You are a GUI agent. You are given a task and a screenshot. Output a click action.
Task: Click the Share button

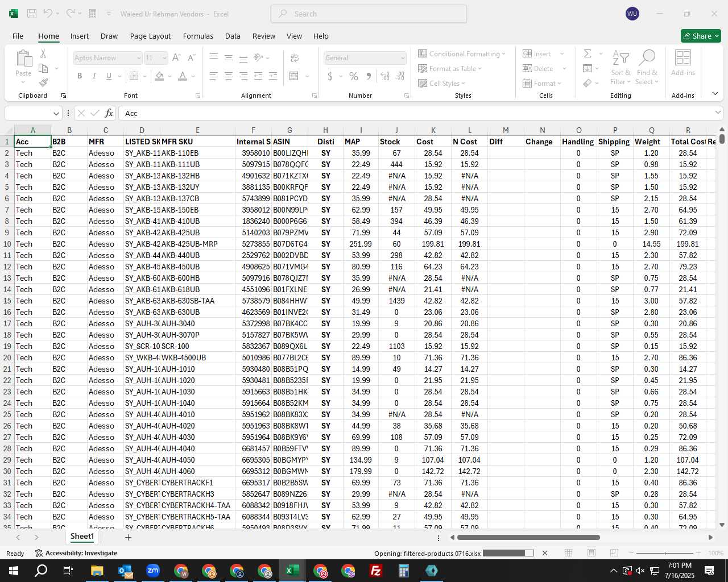tap(701, 36)
